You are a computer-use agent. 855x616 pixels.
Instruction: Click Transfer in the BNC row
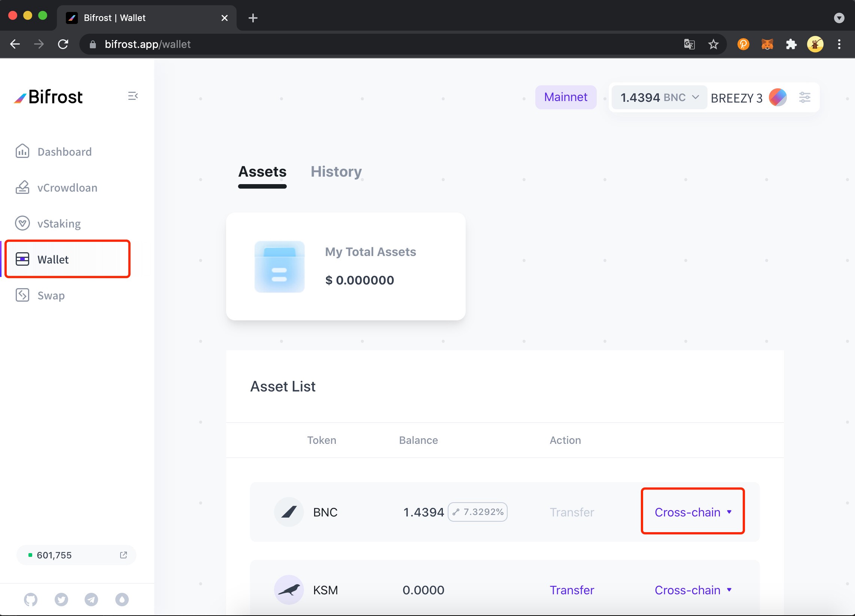point(572,512)
